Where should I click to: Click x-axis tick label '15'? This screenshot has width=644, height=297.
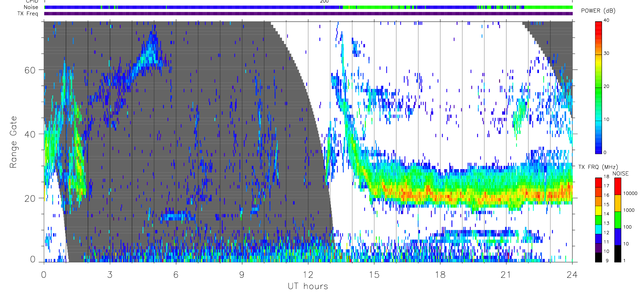click(374, 275)
